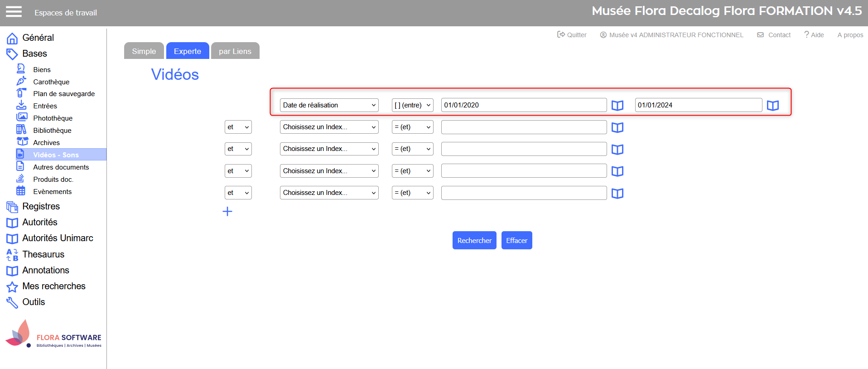Image resolution: width=868 pixels, height=369 pixels.
Task: Click the Thesaurus A-B icon
Action: pos(12,255)
